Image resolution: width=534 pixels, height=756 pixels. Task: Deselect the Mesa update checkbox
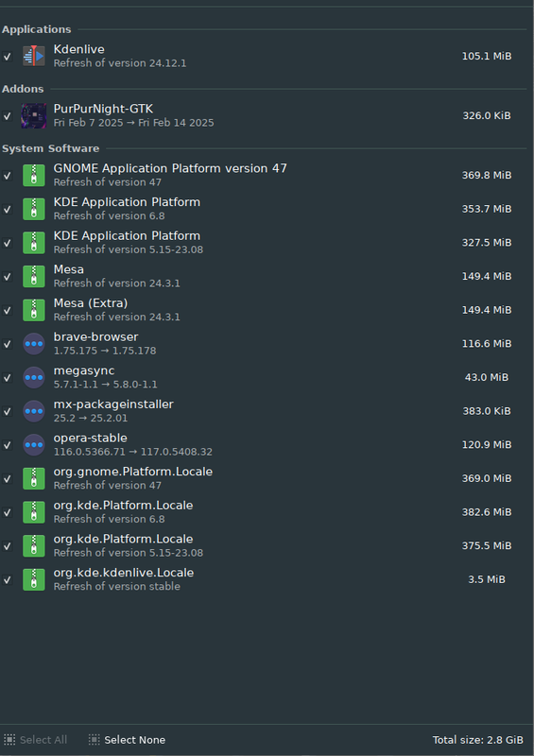[x=8, y=277]
